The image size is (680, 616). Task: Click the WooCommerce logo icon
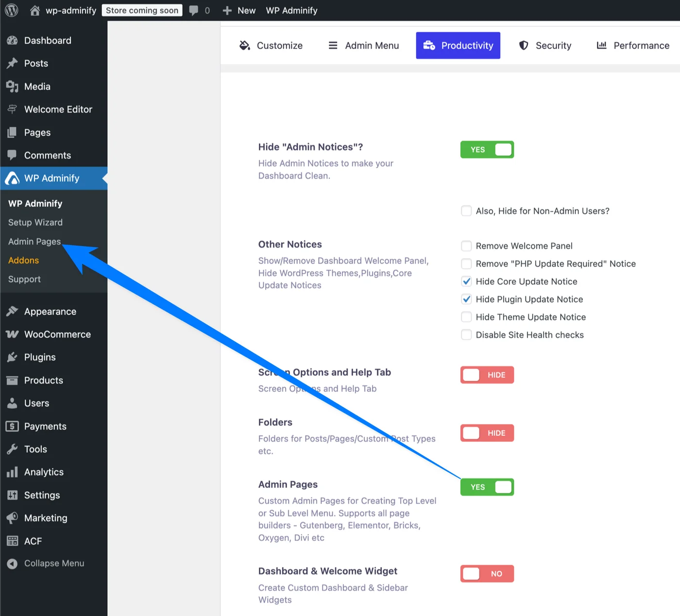[x=12, y=334]
